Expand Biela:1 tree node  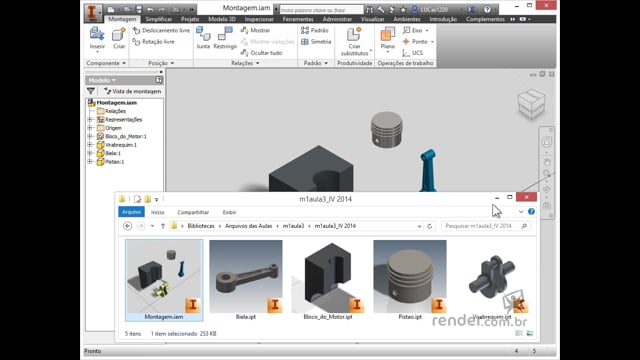90,153
